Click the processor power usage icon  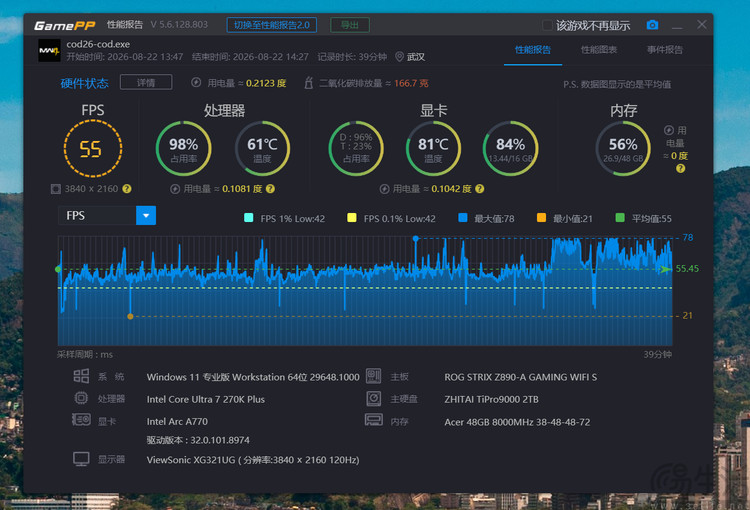[175, 189]
